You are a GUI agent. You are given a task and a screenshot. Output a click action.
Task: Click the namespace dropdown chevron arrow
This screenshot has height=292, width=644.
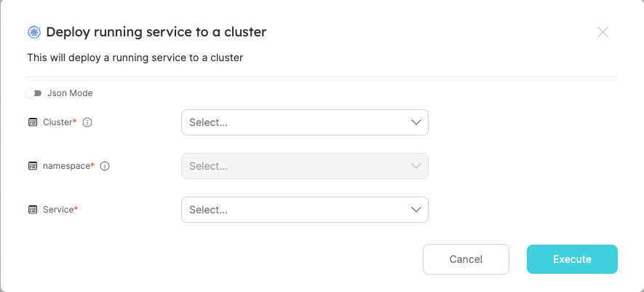(416, 166)
